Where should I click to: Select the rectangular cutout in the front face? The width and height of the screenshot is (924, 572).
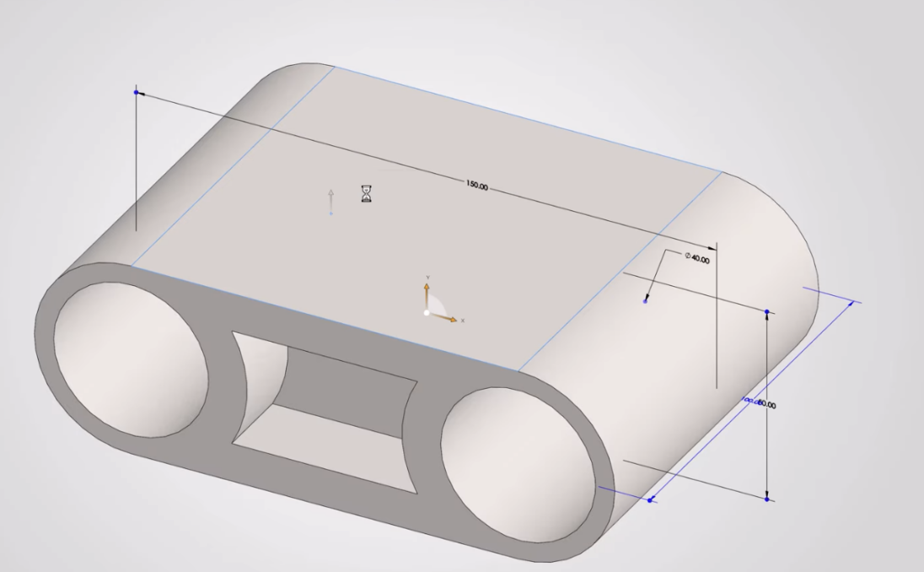329,405
